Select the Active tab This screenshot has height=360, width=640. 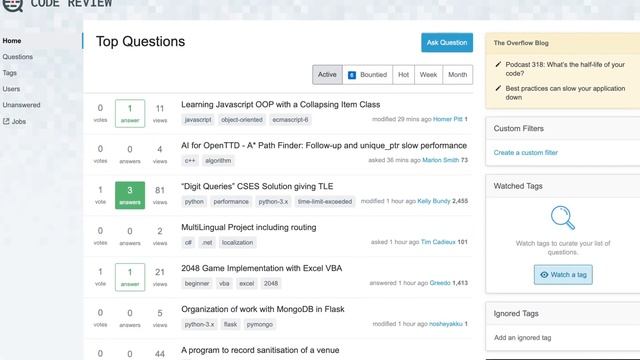327,75
